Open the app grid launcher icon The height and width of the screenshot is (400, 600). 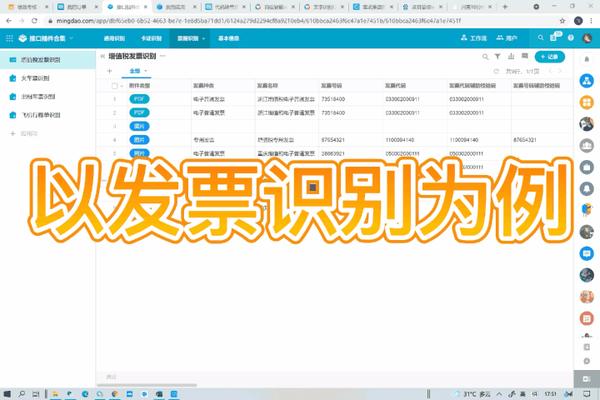[x=9, y=38]
